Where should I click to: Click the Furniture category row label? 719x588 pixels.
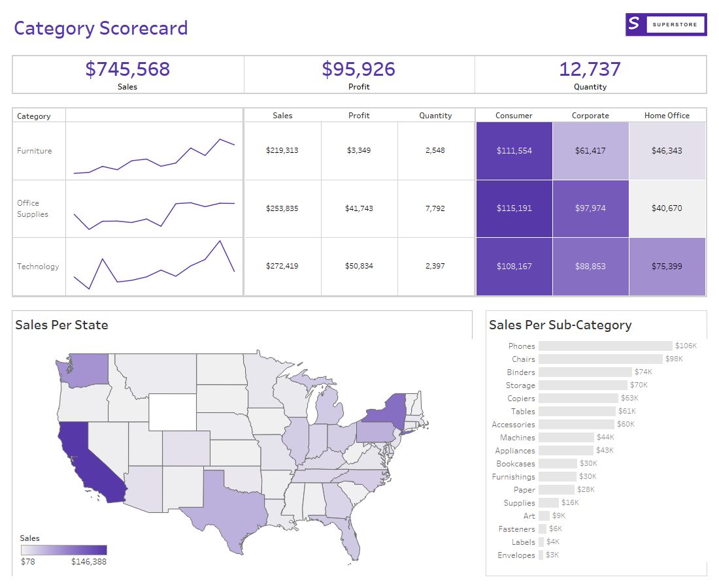pos(35,151)
